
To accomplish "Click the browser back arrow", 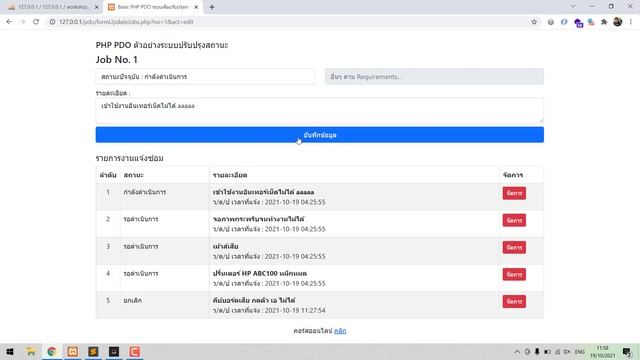I will (x=9, y=22).
